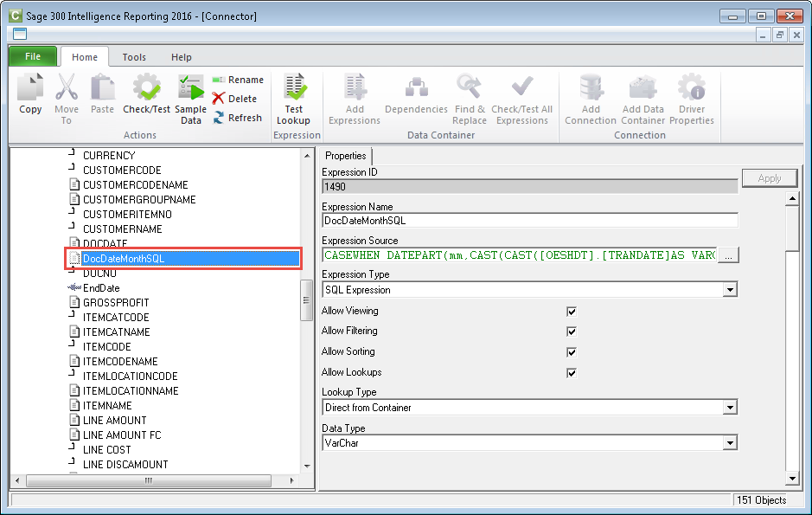Screen dimensions: 812x515
Task: Run Check/Test on selected expression
Action: tap(146, 93)
